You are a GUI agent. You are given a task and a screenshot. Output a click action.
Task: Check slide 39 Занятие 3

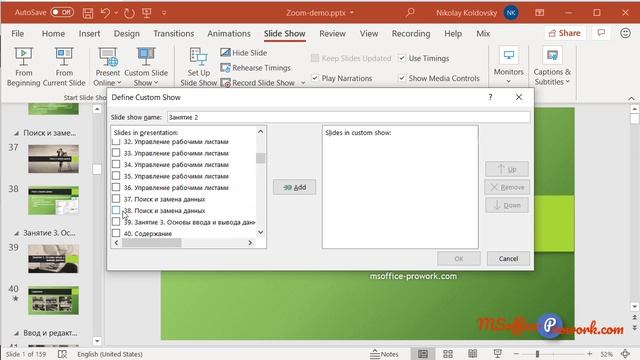(116, 222)
